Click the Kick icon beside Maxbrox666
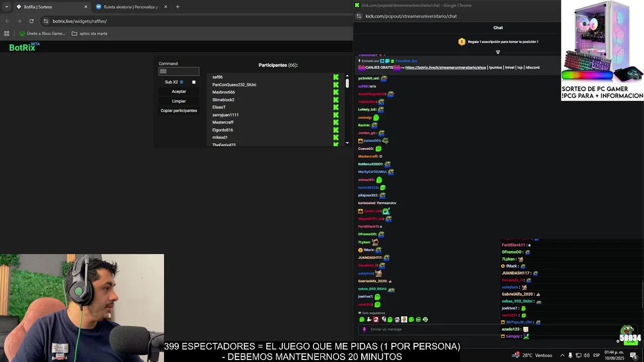 (336, 92)
